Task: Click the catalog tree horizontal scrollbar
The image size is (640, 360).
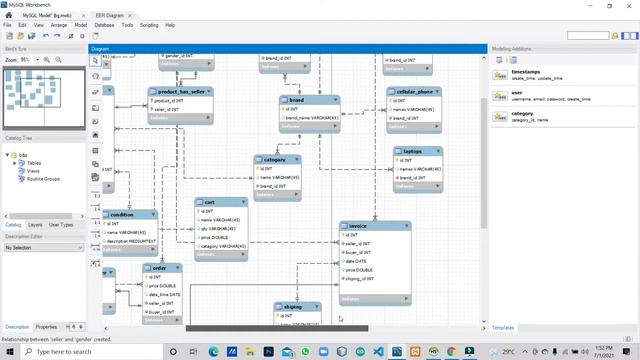Action: (x=41, y=216)
